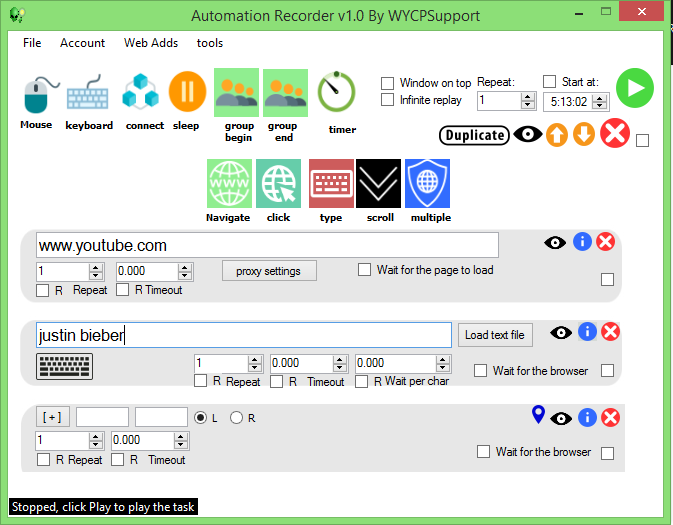Move selected action down with orange arrow

(x=584, y=134)
